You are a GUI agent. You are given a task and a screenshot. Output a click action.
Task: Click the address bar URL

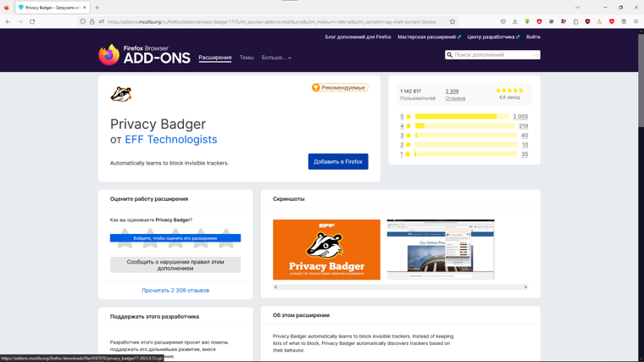pyautogui.click(x=272, y=22)
